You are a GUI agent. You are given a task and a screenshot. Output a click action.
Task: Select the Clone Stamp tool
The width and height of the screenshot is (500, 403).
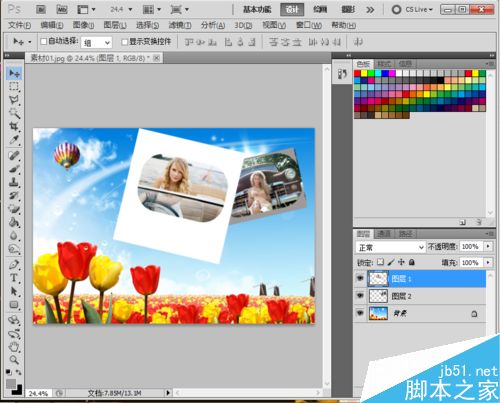14,183
